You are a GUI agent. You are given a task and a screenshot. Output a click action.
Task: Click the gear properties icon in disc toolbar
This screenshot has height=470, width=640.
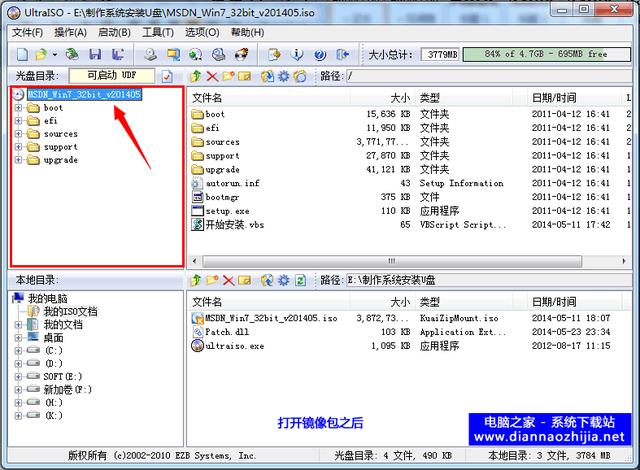(284, 76)
